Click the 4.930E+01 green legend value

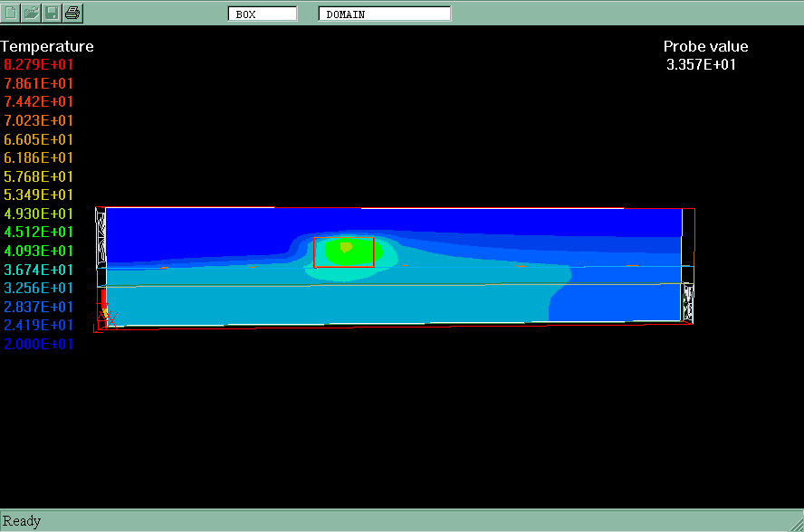click(39, 214)
